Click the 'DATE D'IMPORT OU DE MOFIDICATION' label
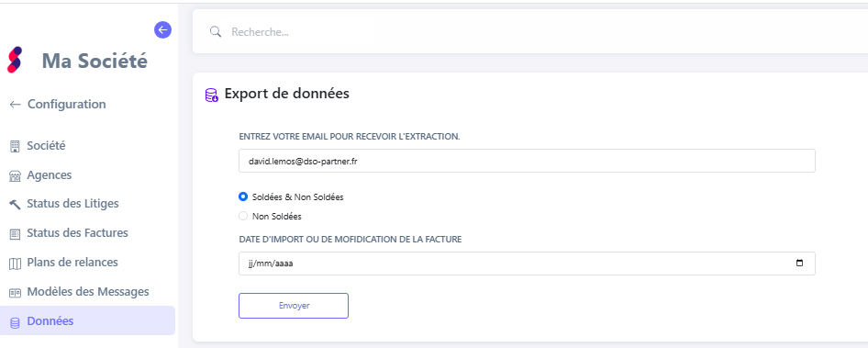The height and width of the screenshot is (348, 868). tap(351, 240)
